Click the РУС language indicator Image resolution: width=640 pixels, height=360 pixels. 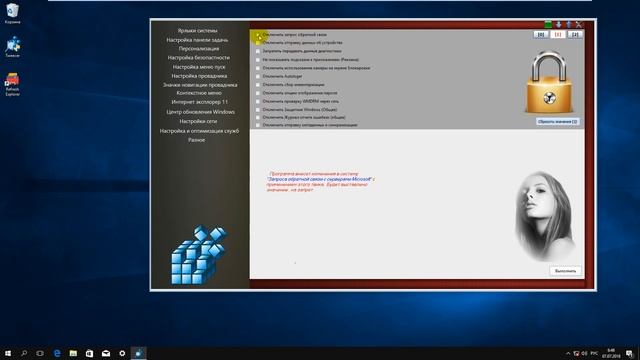(x=595, y=353)
